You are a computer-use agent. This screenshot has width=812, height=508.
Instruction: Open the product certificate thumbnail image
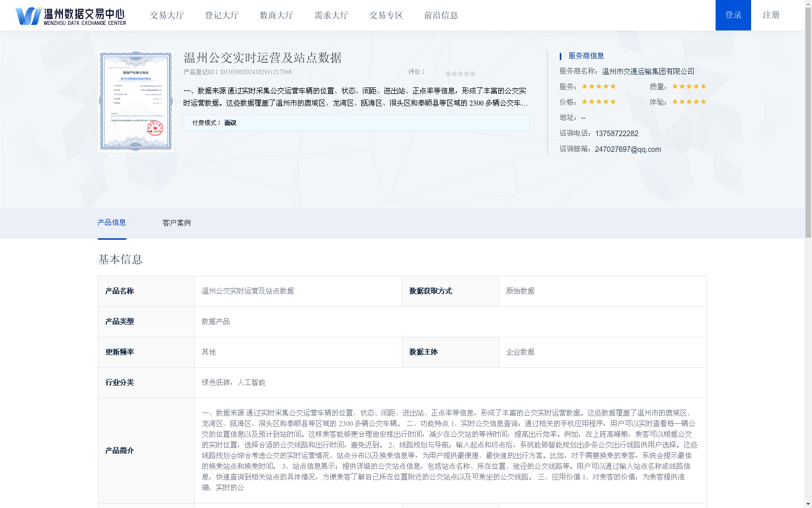point(135,101)
